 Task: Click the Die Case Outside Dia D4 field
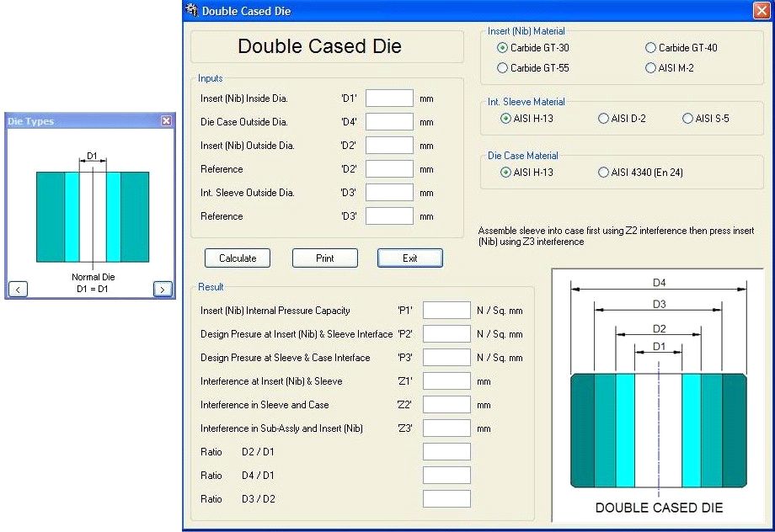[389, 122]
